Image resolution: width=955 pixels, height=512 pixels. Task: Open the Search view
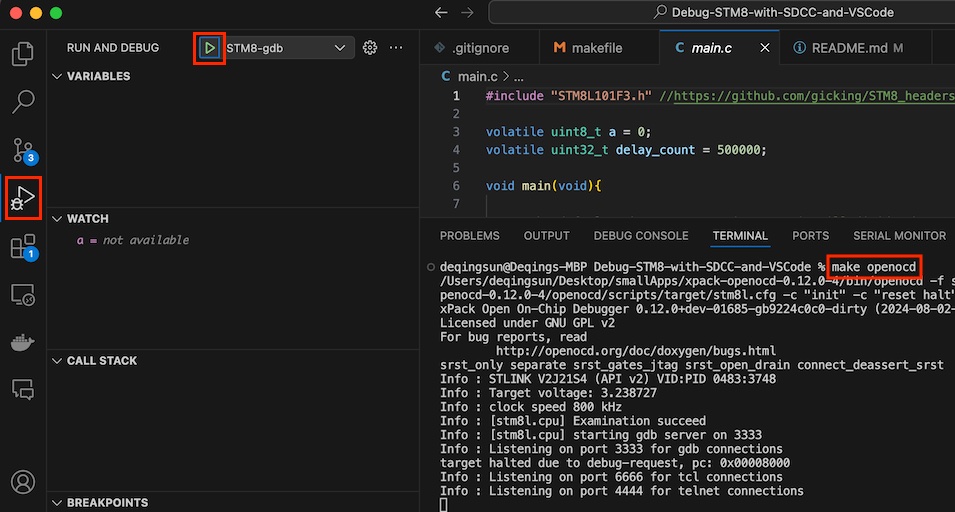pos(23,101)
